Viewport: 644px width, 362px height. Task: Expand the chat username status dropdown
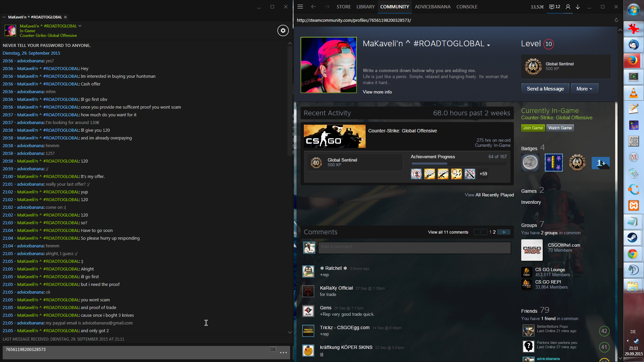coord(80,26)
